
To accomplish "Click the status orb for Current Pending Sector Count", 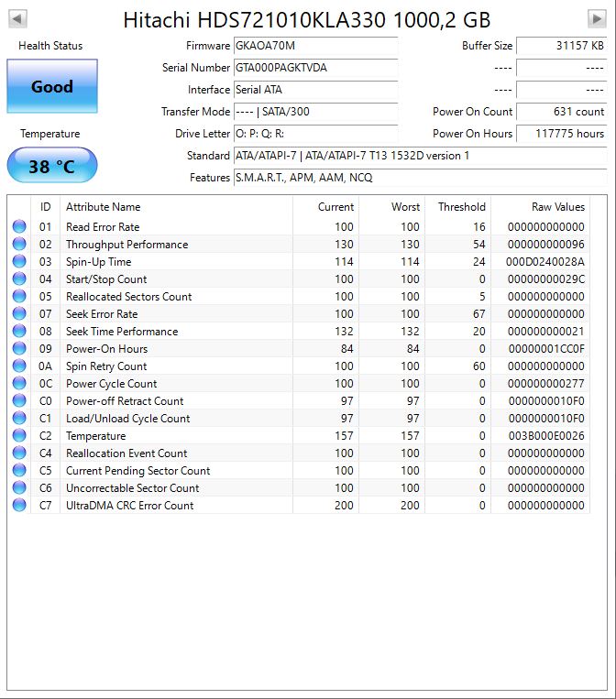I will (19, 470).
